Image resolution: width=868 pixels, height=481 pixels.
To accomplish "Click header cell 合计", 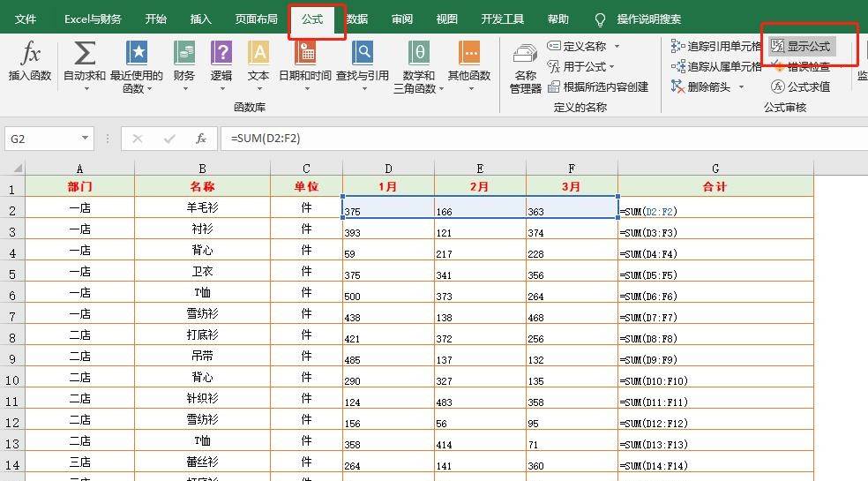I will [715, 187].
